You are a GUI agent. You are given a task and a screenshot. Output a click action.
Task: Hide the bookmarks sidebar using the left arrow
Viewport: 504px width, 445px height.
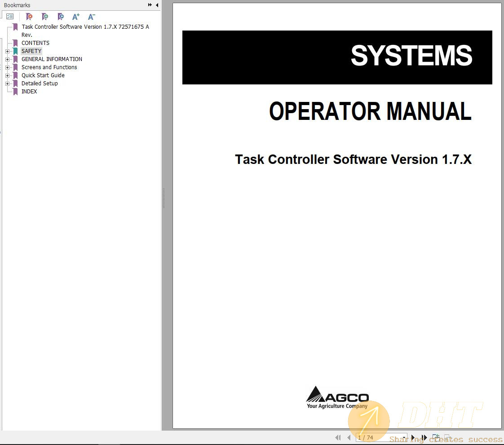(156, 5)
